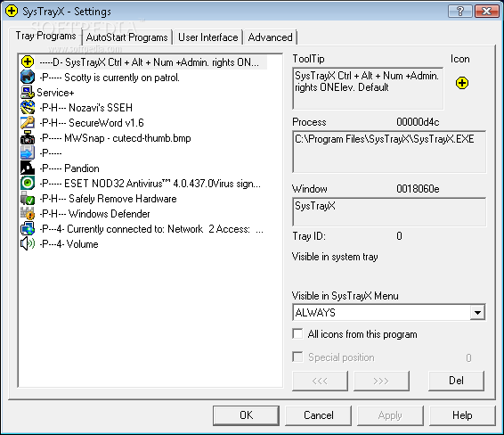Click the blue arrow icon of unnamed entry
This screenshot has height=435, width=504.
click(28, 152)
